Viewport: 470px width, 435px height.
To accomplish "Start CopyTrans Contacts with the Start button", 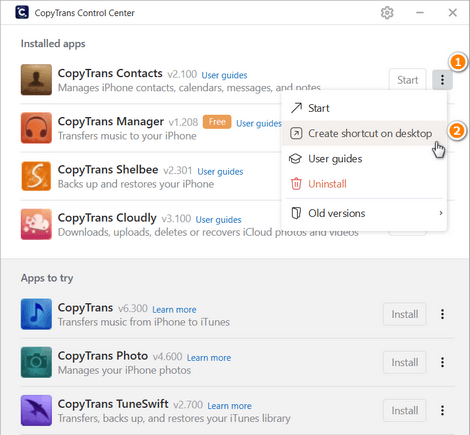I will point(407,80).
